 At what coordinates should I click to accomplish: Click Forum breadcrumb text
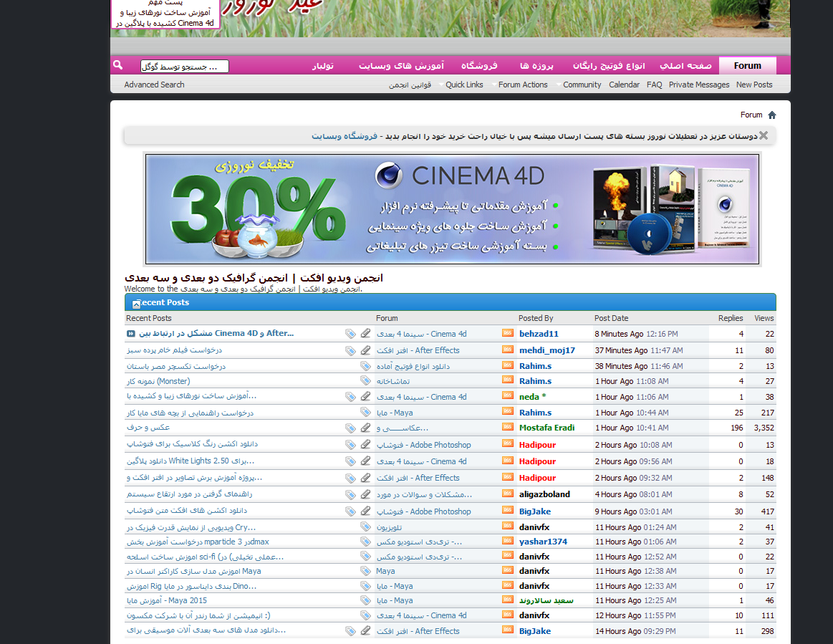[751, 115]
